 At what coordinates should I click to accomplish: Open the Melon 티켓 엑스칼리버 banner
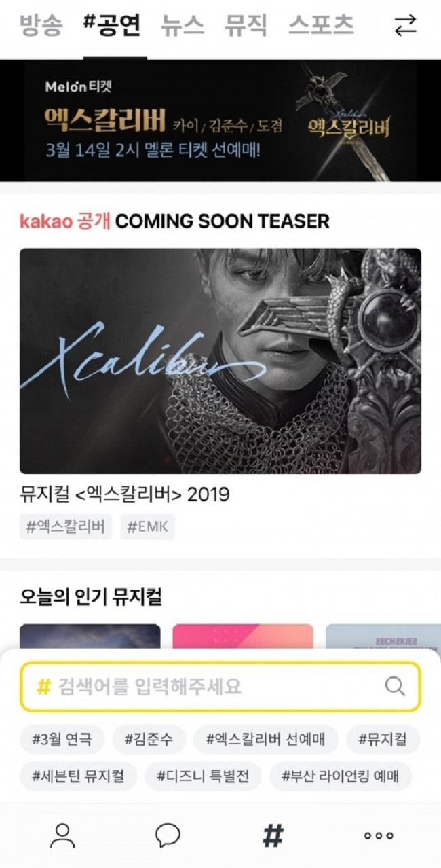[x=220, y=120]
